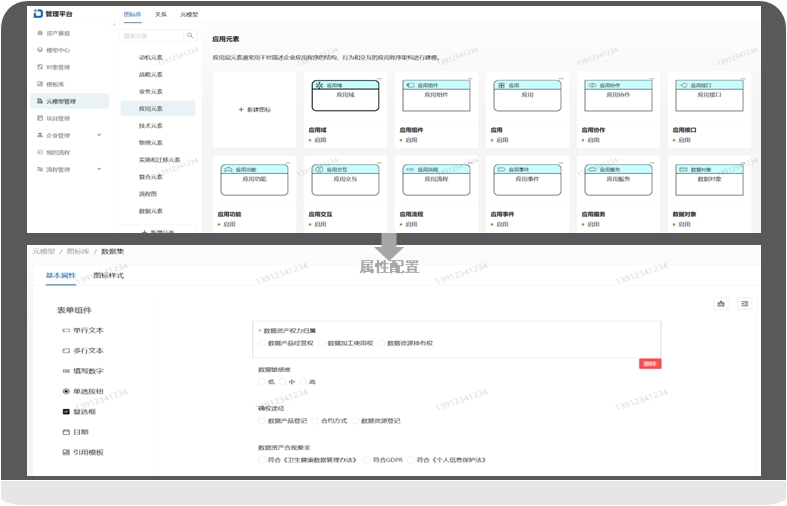The height and width of the screenshot is (506, 787).
Task: Select category 数据元素
Action: pyautogui.click(x=151, y=211)
